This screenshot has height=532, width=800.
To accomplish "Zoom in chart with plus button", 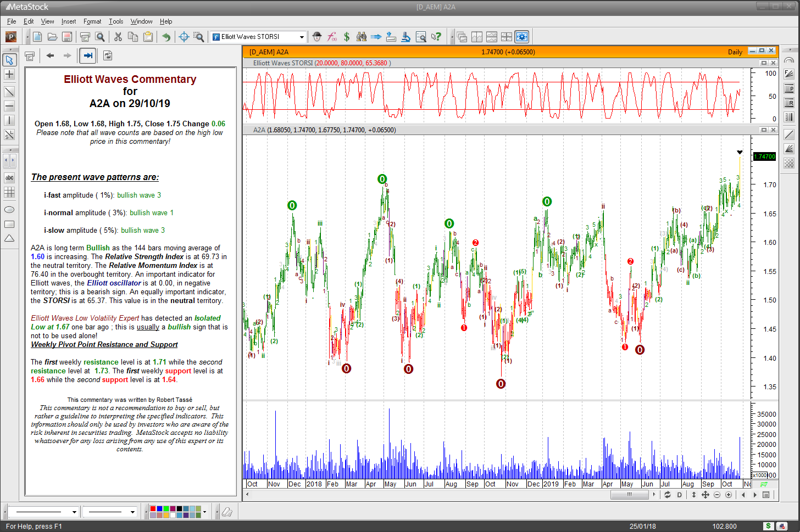I will click(x=729, y=495).
